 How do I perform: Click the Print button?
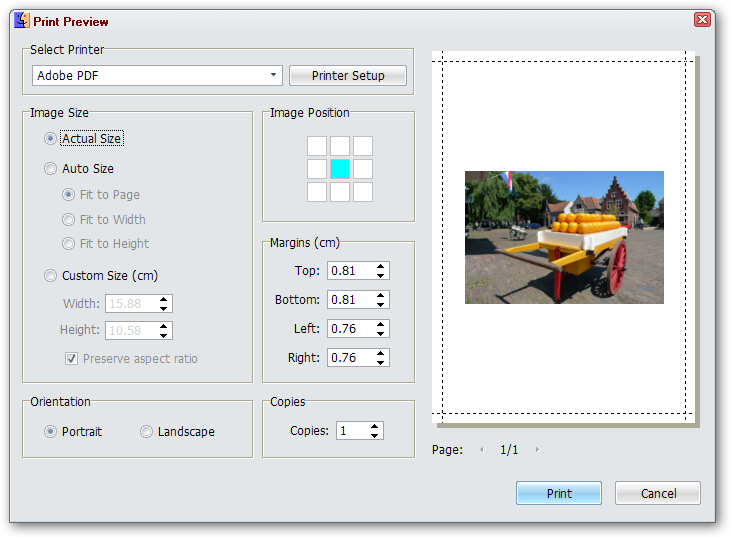pyautogui.click(x=559, y=493)
